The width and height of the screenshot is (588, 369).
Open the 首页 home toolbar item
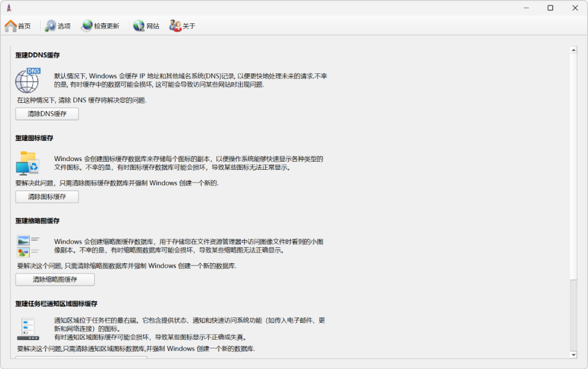[x=17, y=26]
